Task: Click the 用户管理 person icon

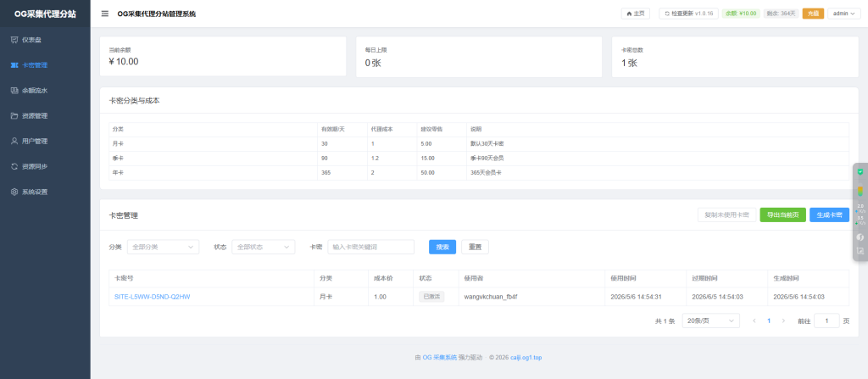Action: point(14,142)
